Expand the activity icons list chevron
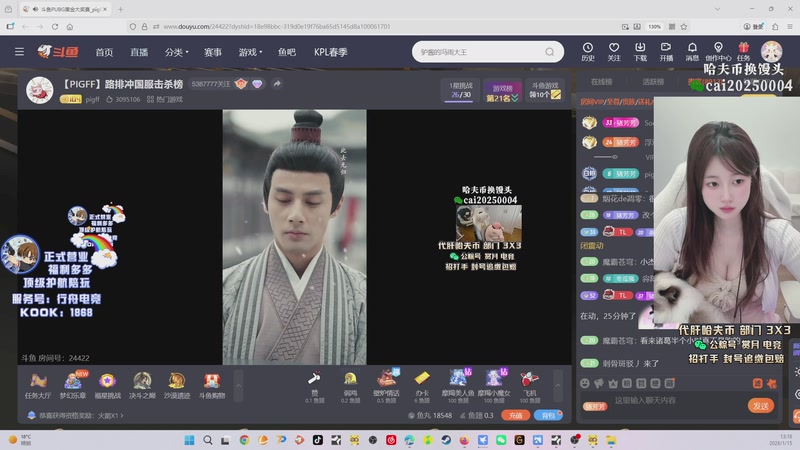Screen dimensions: 800x450 238,386
